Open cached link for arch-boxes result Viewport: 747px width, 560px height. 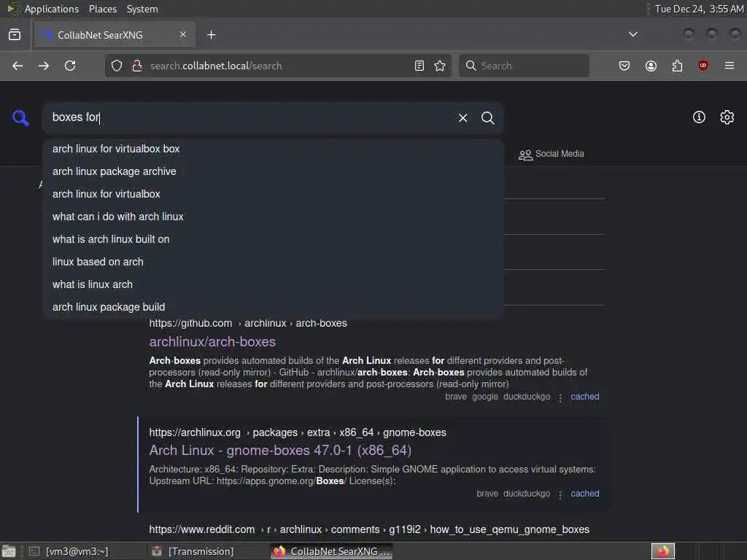tap(585, 397)
